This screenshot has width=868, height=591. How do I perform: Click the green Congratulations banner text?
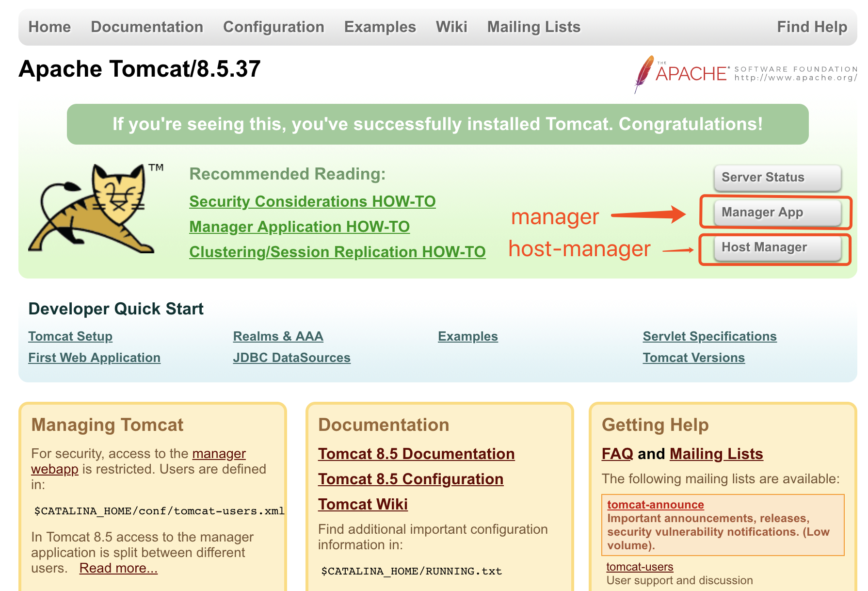click(x=437, y=124)
